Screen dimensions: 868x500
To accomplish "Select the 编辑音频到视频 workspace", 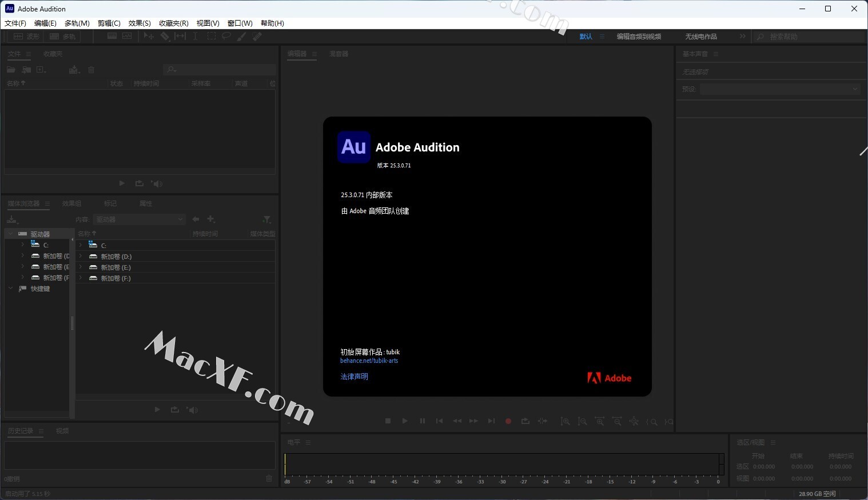I will pyautogui.click(x=639, y=37).
